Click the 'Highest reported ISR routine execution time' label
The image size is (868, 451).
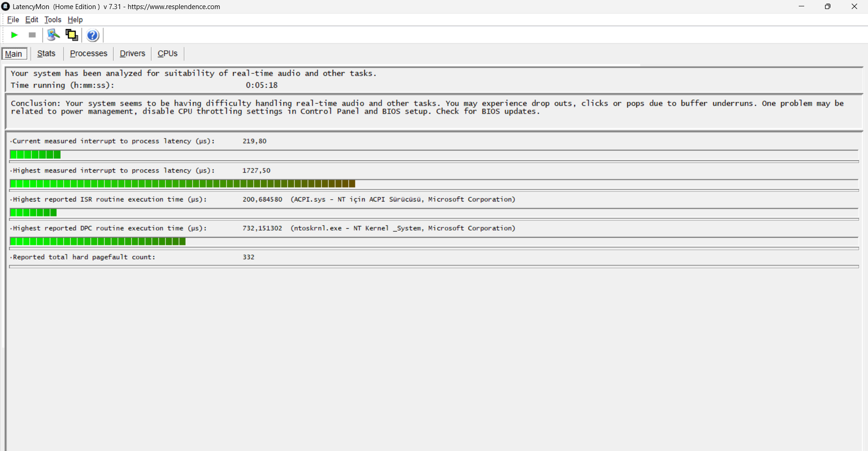[109, 200]
